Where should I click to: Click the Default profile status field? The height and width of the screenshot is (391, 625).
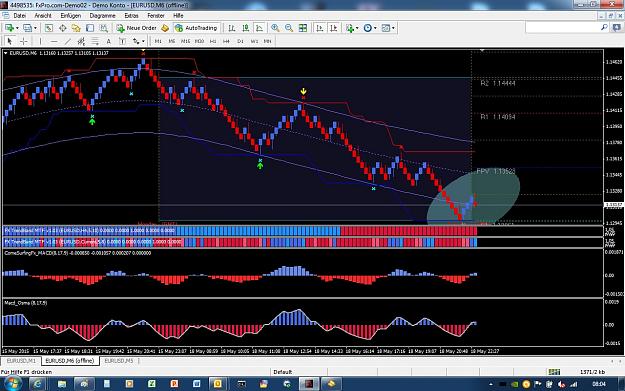[x=283, y=372]
